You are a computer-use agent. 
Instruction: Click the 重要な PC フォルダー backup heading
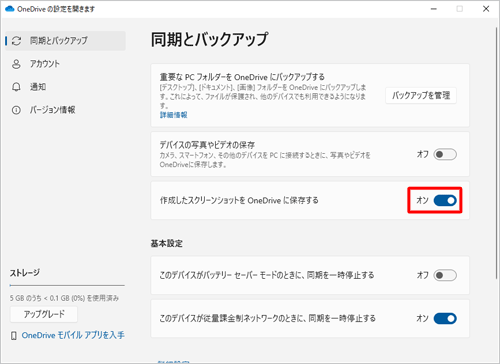242,77
